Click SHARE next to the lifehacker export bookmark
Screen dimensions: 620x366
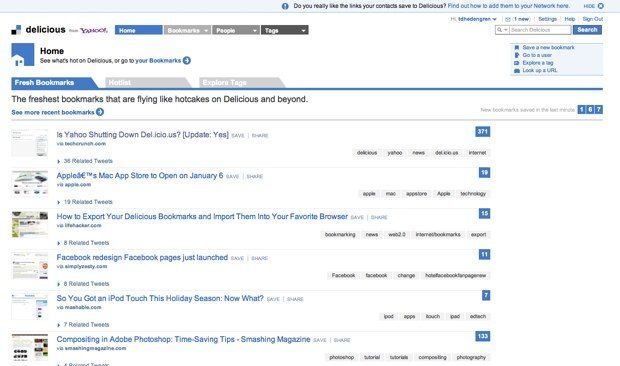pos(379,217)
